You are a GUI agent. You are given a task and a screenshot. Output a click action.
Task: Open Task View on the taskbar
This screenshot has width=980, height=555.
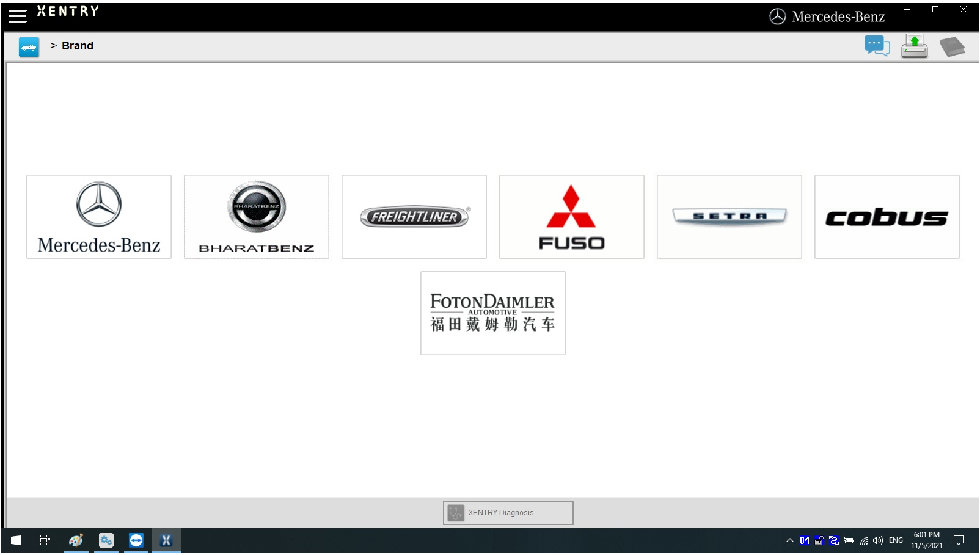[45, 540]
